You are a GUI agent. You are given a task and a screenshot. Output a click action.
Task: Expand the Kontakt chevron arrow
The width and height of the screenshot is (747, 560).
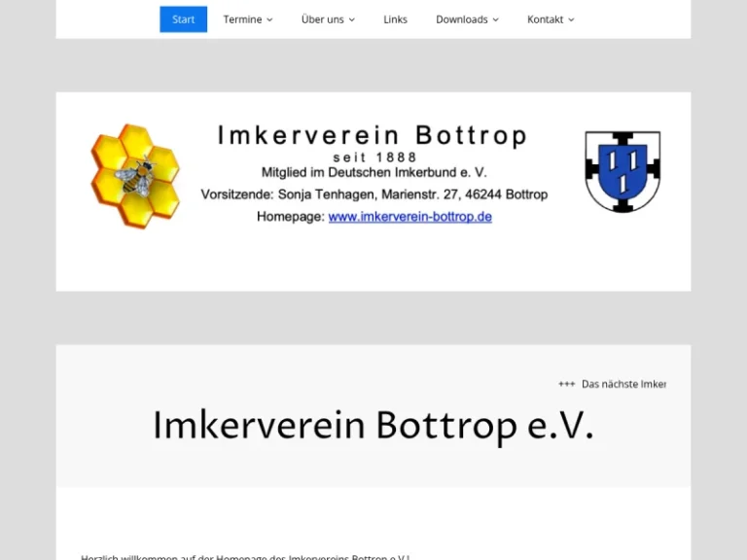point(571,20)
